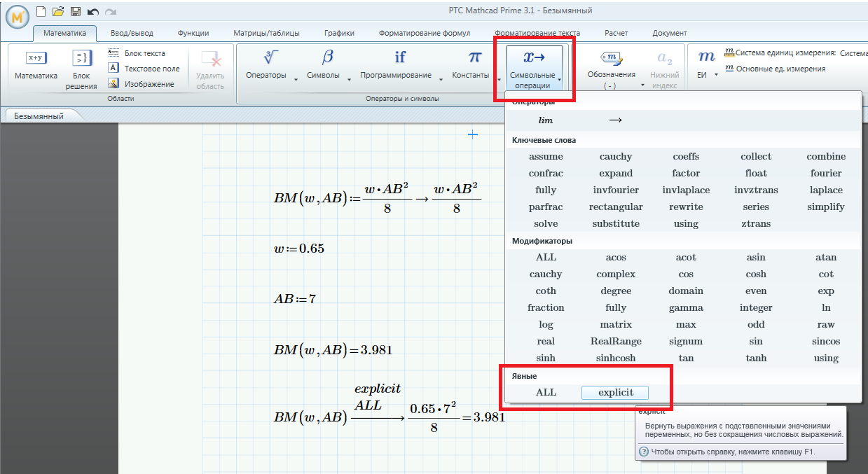This screenshot has width=868, height=474.
Task: Undo the last action
Action: point(92,11)
